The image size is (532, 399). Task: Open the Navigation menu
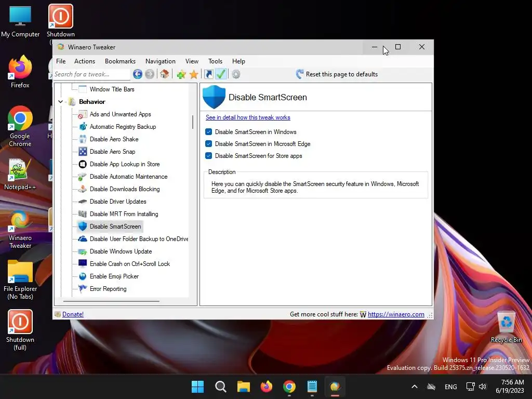(161, 61)
